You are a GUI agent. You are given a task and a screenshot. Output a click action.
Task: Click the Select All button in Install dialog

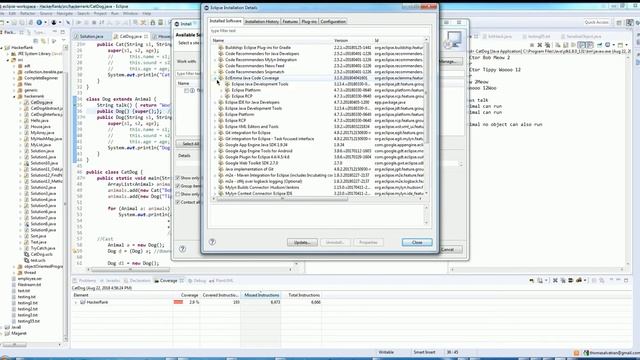(189, 144)
